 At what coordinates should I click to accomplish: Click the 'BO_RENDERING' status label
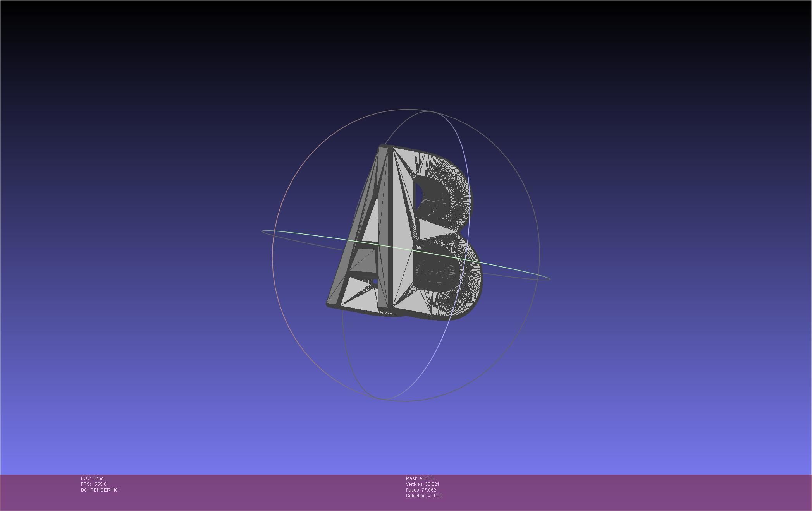point(100,490)
